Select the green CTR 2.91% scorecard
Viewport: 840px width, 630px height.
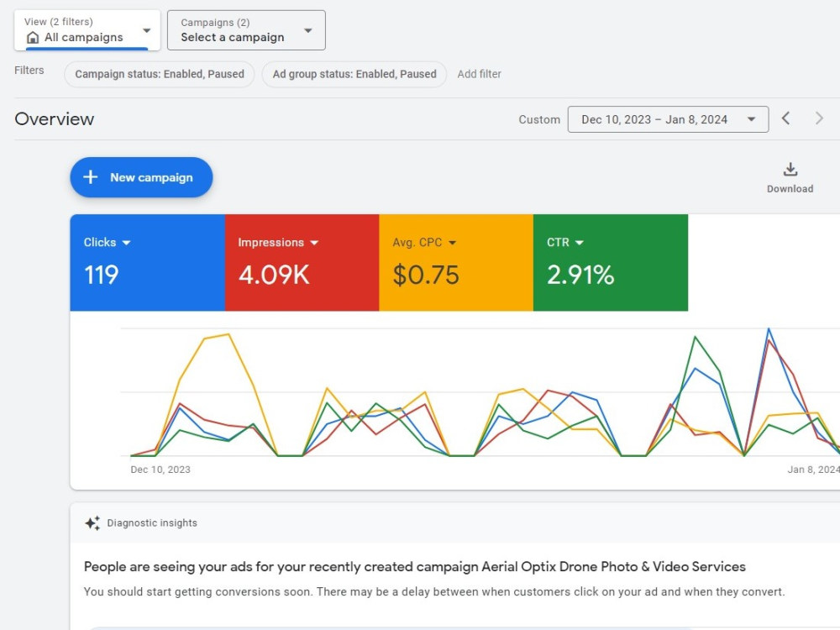click(611, 262)
